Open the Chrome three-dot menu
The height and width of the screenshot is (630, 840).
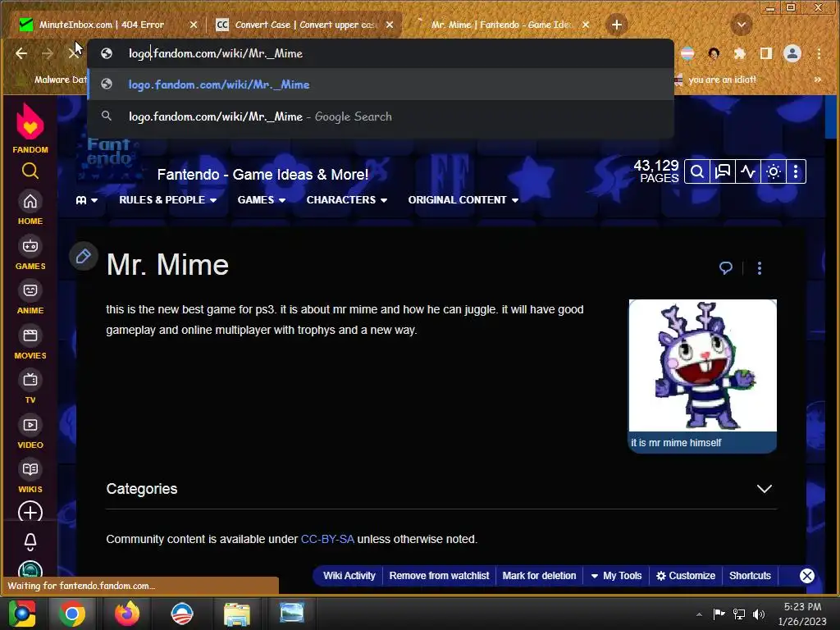click(819, 53)
